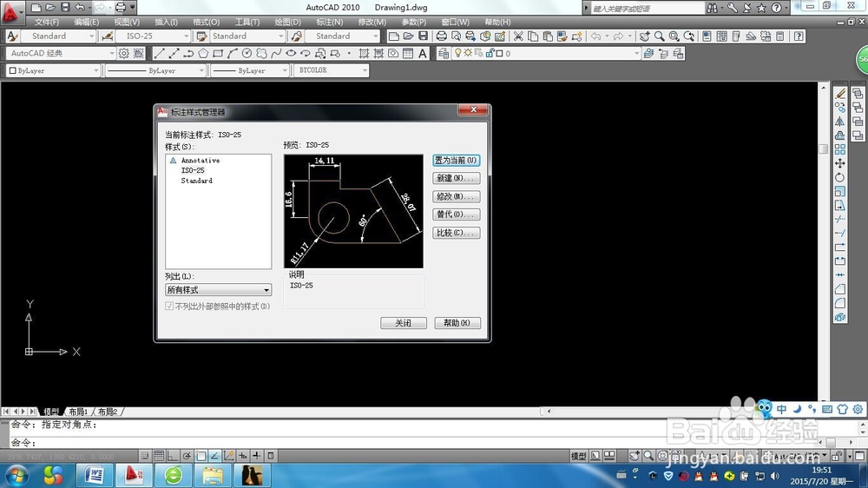Click 修改(M)... button
The image size is (868, 488).
tap(457, 196)
